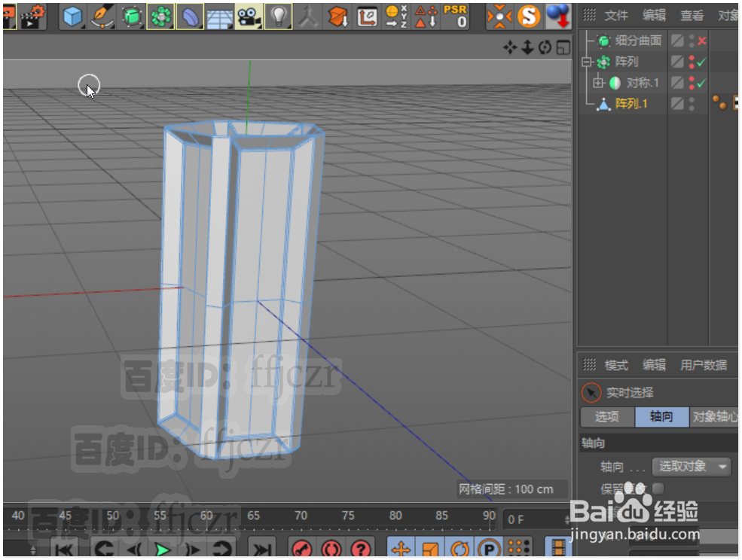Screen dimensions: 742x560
Task: Go to end of timeline
Action: tap(261, 549)
